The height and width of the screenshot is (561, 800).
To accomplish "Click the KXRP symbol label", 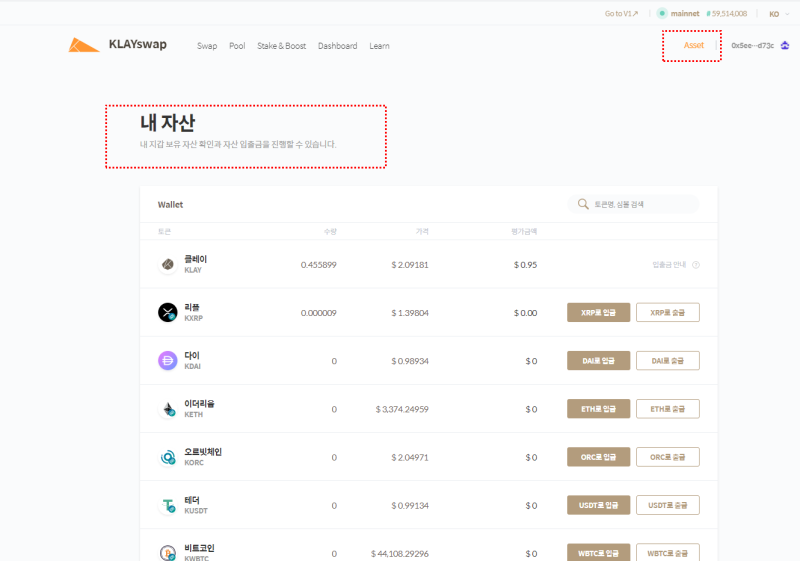I will coord(193,318).
